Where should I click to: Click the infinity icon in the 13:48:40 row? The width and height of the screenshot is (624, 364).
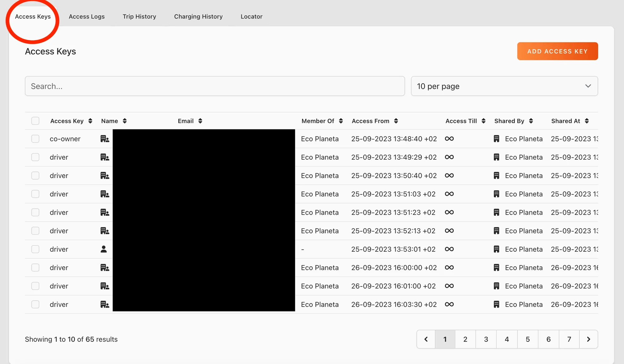point(449,138)
